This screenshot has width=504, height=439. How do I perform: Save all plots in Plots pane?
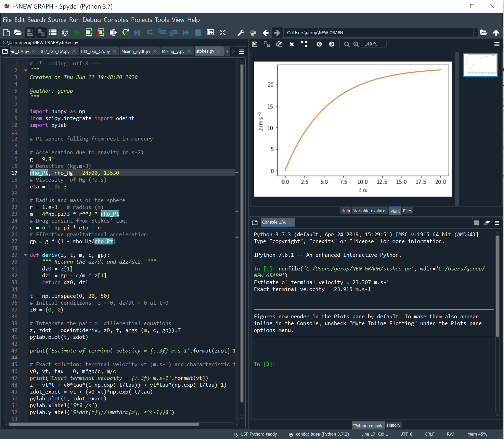tap(267, 44)
